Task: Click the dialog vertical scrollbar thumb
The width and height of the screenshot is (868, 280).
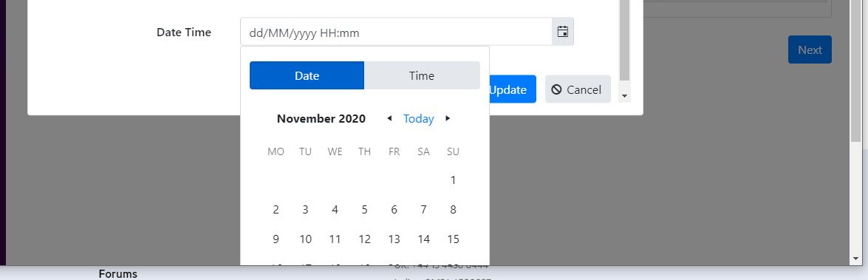Action: coord(624,38)
